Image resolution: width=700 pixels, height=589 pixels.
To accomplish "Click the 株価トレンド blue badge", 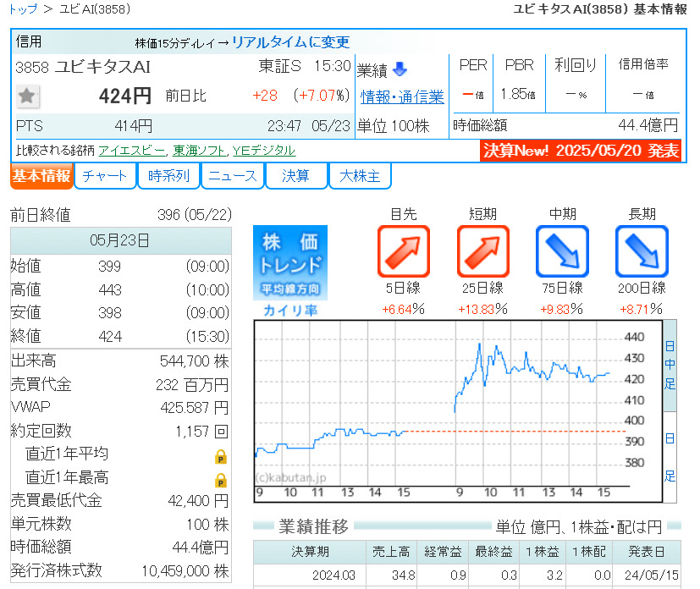I will click(290, 262).
